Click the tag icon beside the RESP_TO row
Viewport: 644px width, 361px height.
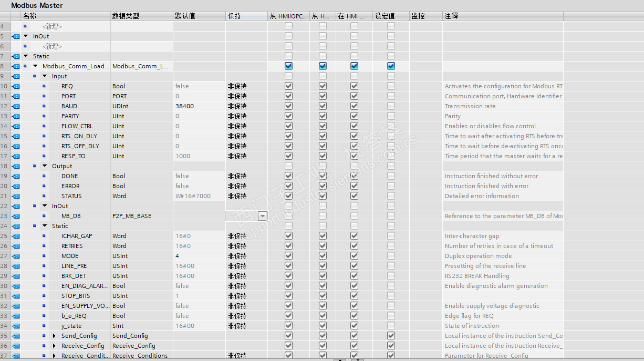(16, 156)
